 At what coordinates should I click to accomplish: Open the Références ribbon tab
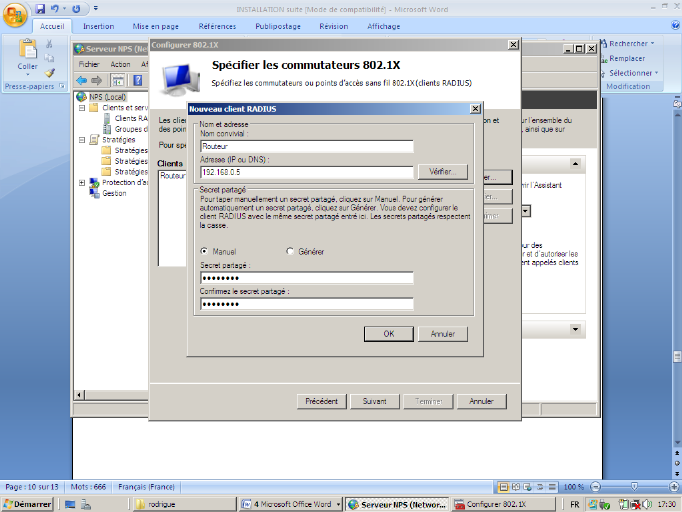(x=217, y=26)
